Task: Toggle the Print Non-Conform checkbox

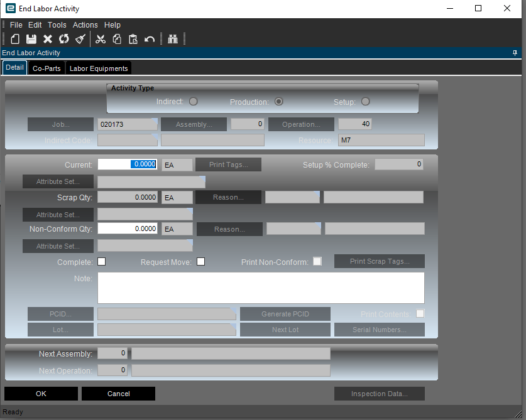Action: 317,261
